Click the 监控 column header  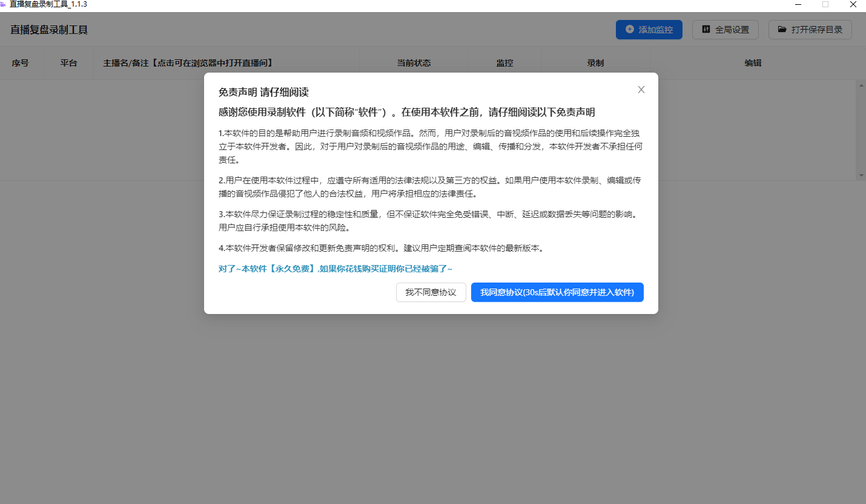[504, 62]
